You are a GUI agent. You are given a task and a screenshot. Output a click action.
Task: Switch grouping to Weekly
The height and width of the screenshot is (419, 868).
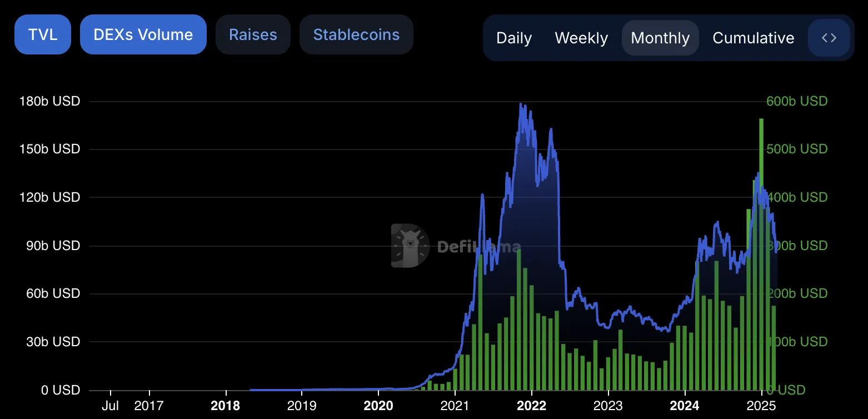(581, 38)
